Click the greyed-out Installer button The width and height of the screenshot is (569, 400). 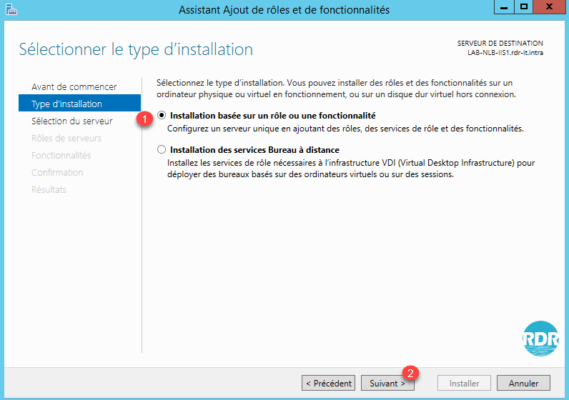coord(464,383)
